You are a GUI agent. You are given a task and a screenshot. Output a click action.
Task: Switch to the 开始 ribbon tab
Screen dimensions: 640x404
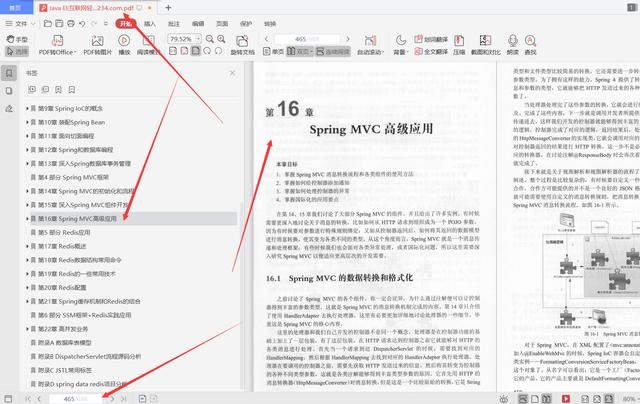[126, 24]
